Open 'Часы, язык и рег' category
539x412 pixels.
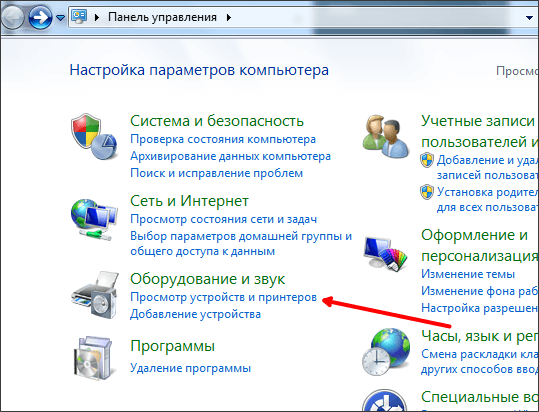point(480,336)
